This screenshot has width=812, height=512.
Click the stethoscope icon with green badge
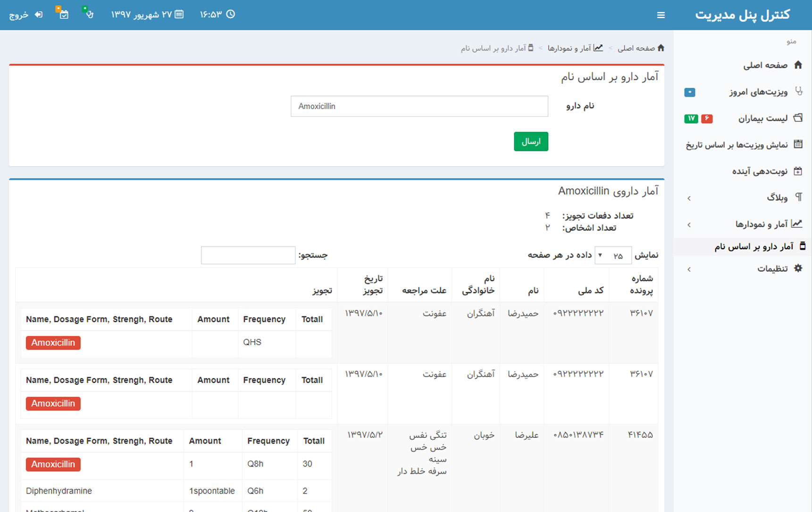tap(89, 15)
